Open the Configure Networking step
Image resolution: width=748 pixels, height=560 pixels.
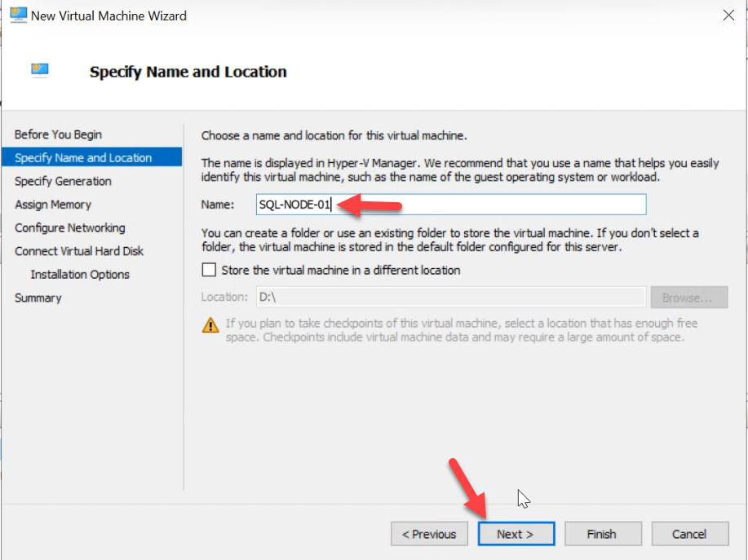70,227
